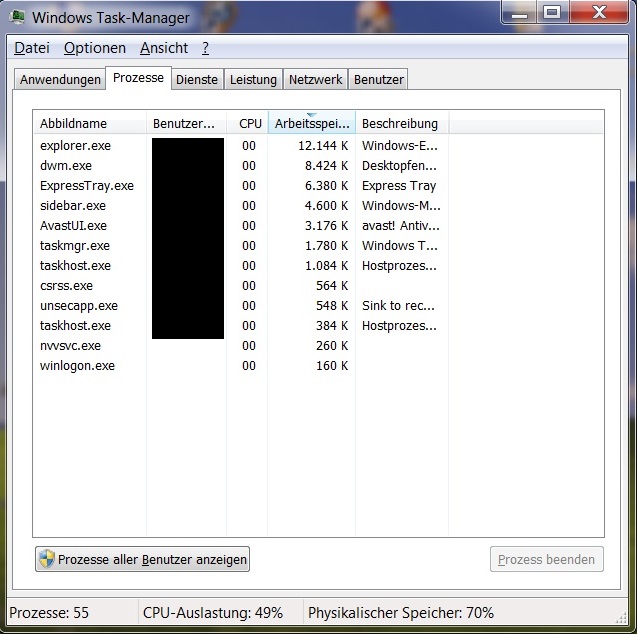
Task: Open the ? help menu
Action: tap(205, 48)
